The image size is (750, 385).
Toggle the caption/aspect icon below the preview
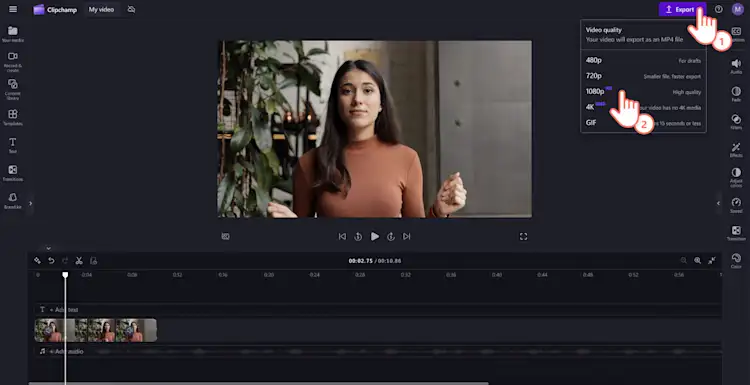coord(225,236)
